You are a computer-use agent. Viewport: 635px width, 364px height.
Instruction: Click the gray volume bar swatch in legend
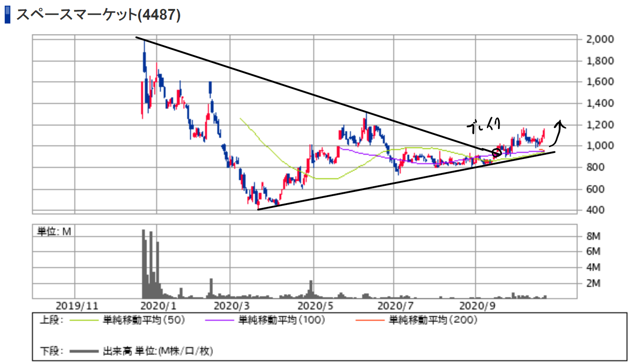tap(84, 352)
